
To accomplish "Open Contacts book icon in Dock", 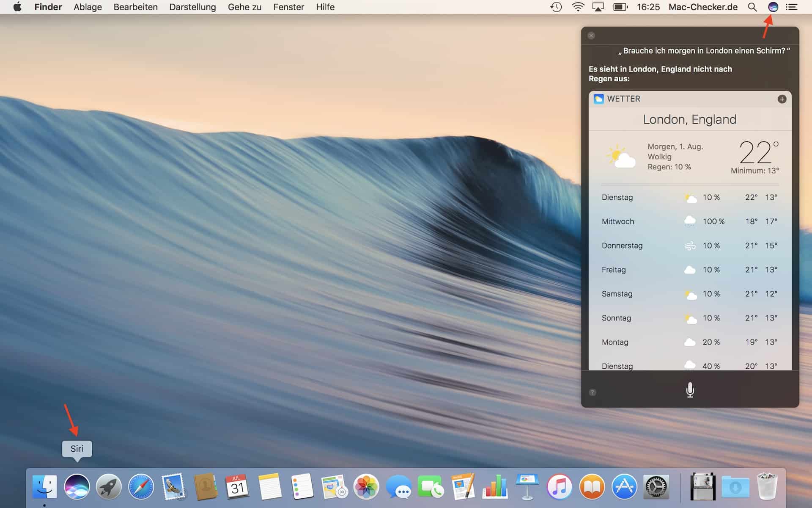I will click(x=206, y=486).
